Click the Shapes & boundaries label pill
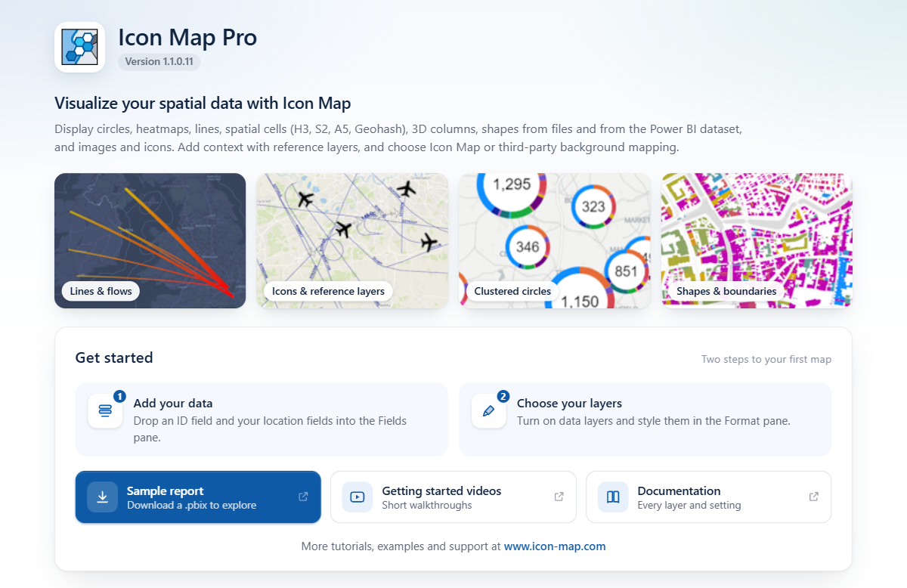907x588 pixels. (x=726, y=291)
